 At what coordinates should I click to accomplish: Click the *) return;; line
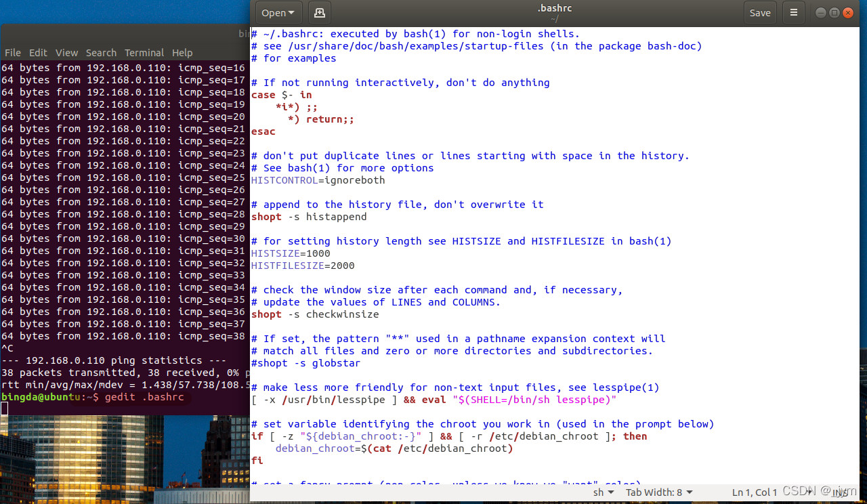pyautogui.click(x=321, y=119)
